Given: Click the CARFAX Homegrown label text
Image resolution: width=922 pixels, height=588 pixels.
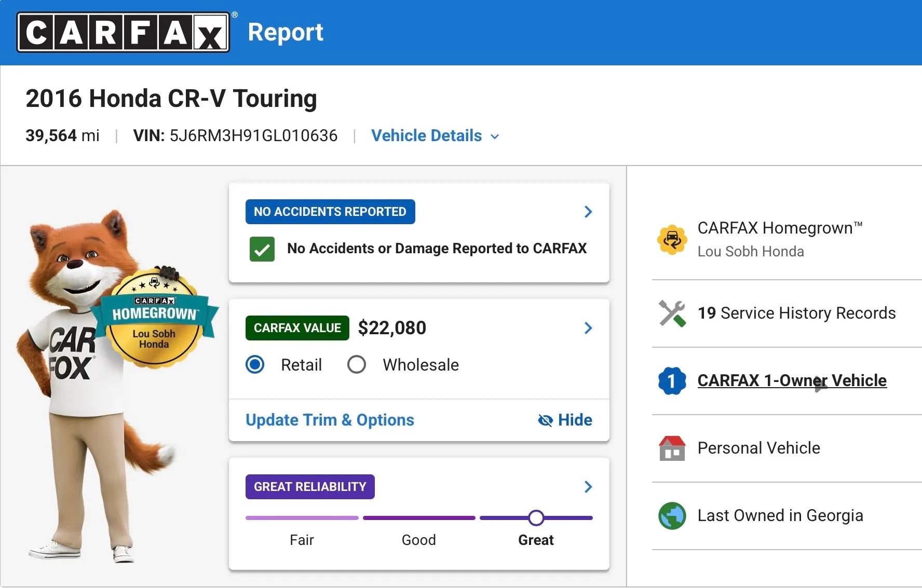Looking at the screenshot, I should tap(780, 228).
